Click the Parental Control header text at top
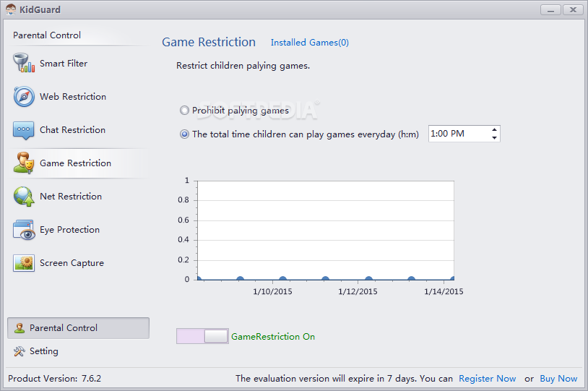The width and height of the screenshot is (588, 391). click(47, 35)
